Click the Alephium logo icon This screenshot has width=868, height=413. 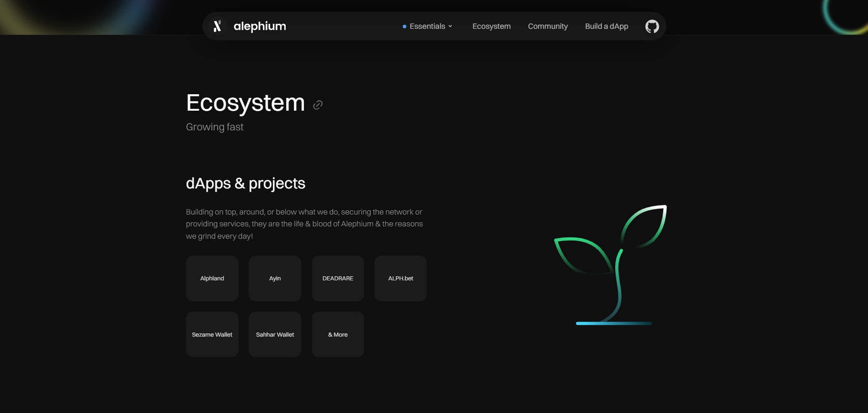click(218, 26)
